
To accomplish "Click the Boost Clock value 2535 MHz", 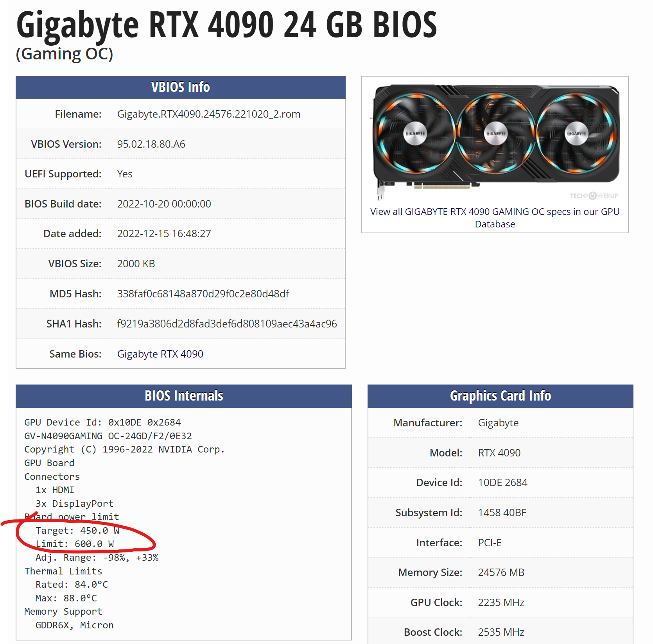I will click(501, 632).
